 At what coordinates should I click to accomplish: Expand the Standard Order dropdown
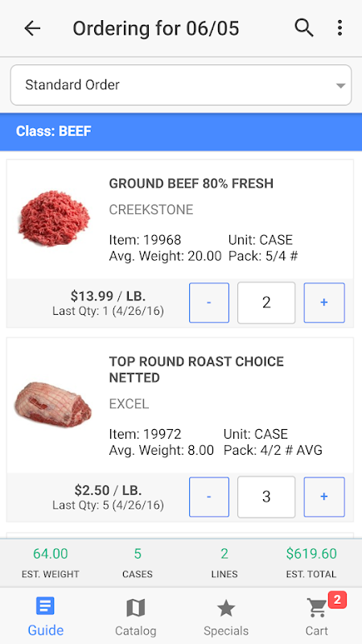pyautogui.click(x=181, y=85)
